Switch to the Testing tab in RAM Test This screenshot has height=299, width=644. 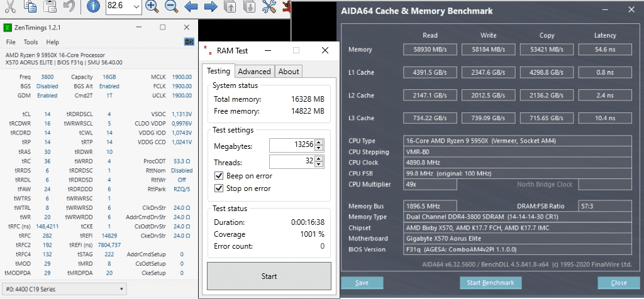[x=218, y=71]
